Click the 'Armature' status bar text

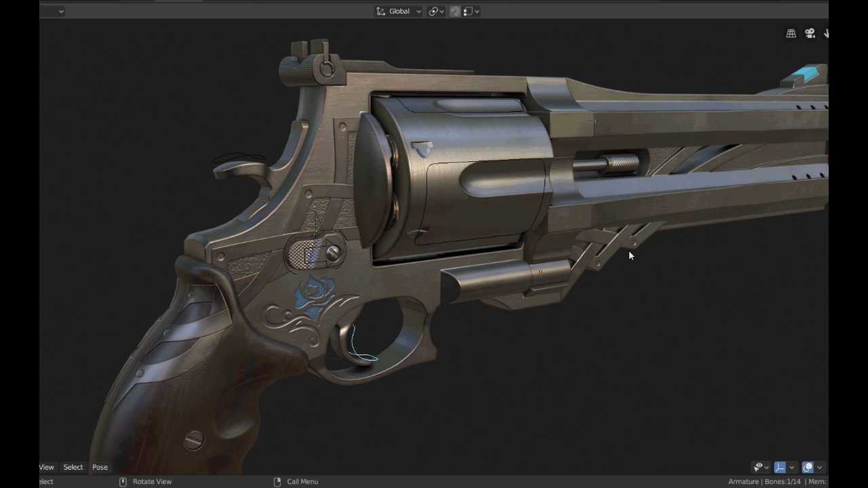(743, 482)
